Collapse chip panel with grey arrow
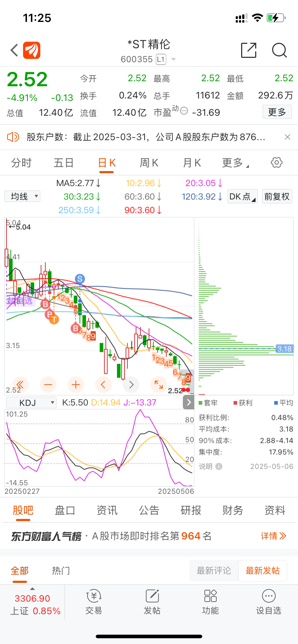 [x=189, y=402]
